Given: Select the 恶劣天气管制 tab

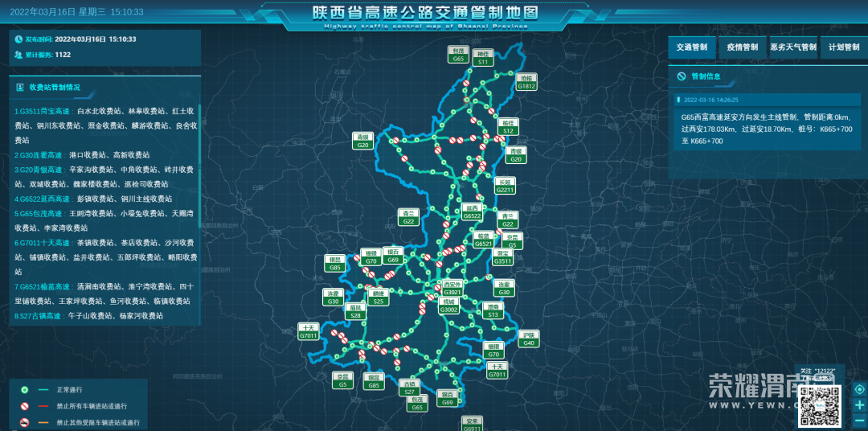Looking at the screenshot, I should pyautogui.click(x=792, y=47).
